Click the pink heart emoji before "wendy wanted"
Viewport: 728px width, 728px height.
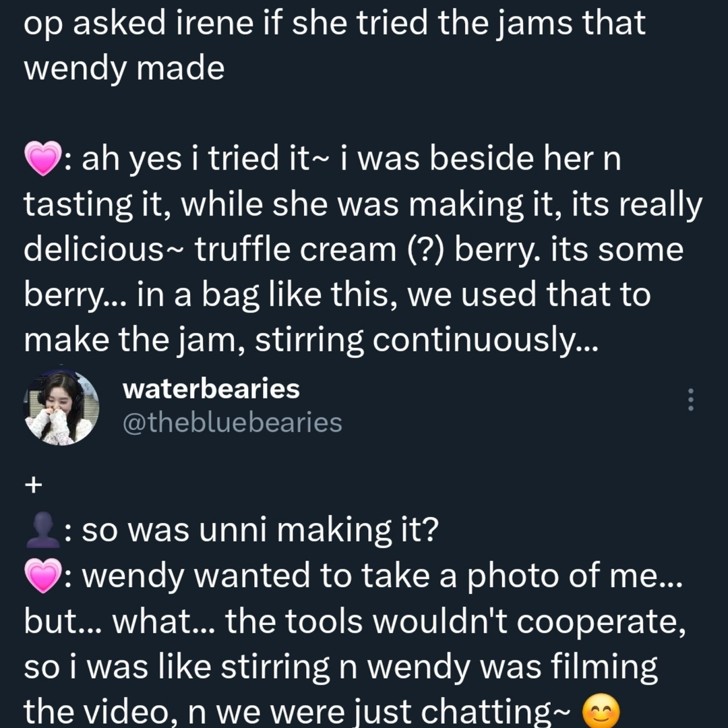pyautogui.click(x=42, y=576)
